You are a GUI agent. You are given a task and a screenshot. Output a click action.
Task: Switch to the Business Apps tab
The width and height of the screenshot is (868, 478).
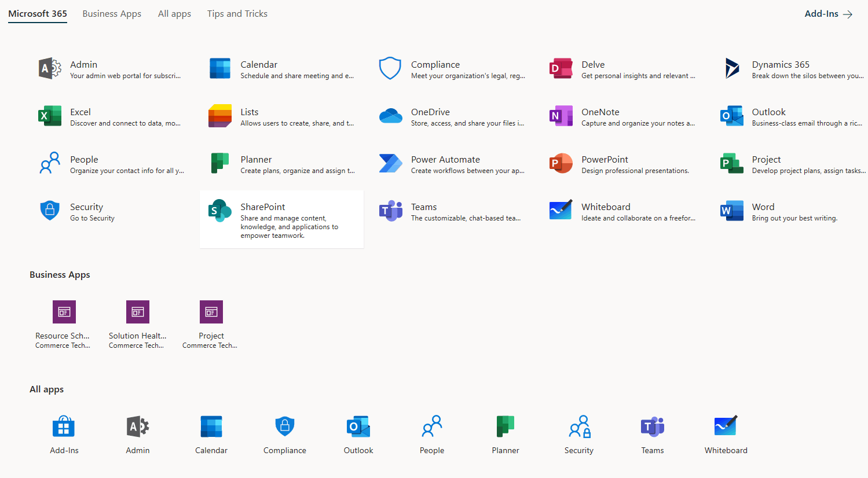(x=112, y=13)
